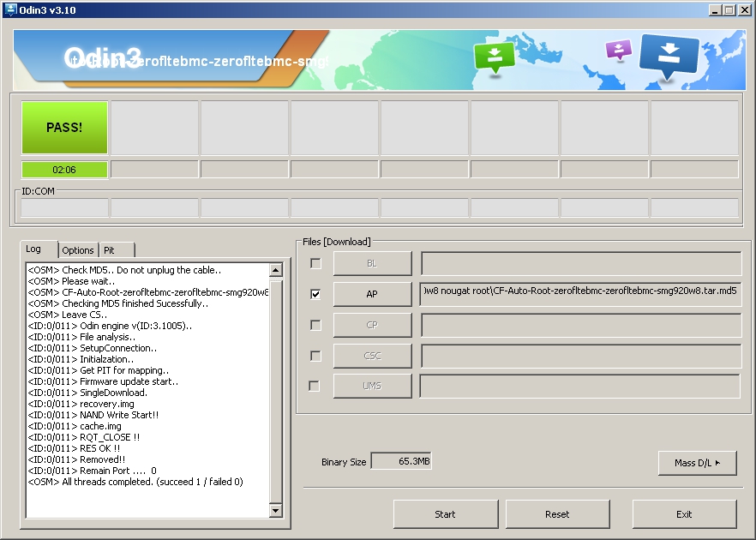The width and height of the screenshot is (756, 540).
Task: Enable the BL file checkbox
Action: [x=315, y=263]
